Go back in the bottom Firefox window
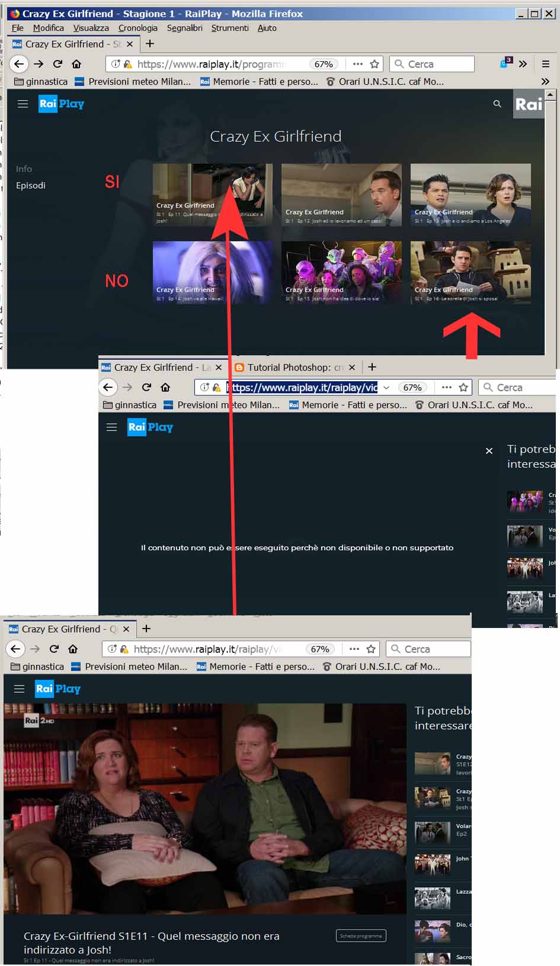The image size is (560, 966). pyautogui.click(x=15, y=649)
